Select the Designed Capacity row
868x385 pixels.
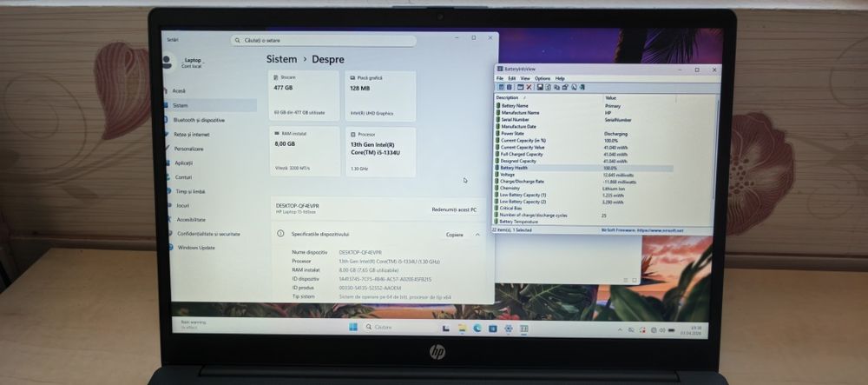tap(584, 161)
